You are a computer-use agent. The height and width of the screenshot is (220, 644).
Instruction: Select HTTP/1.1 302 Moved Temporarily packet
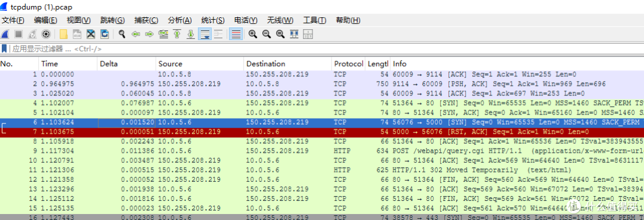point(322,170)
